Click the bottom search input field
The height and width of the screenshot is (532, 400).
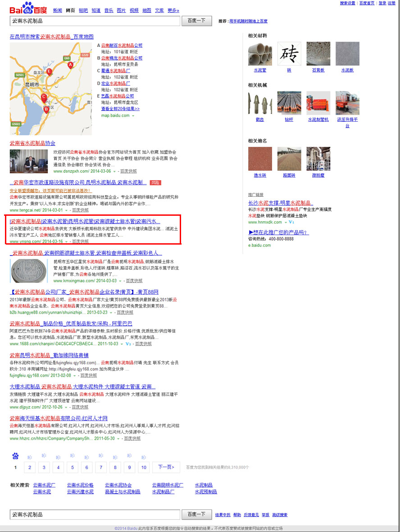[95, 514]
